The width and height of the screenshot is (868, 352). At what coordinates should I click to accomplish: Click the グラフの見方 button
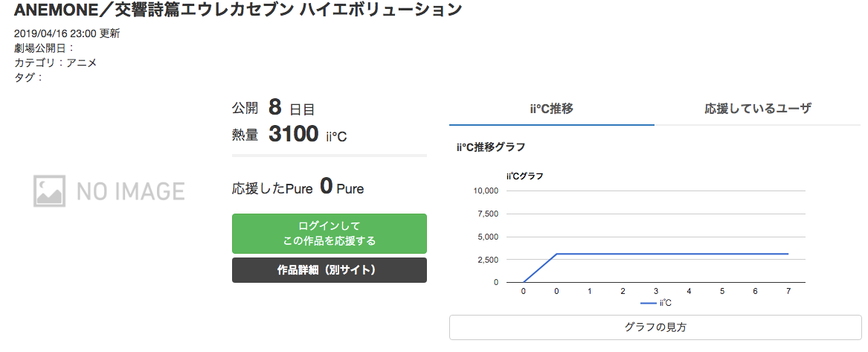[655, 327]
